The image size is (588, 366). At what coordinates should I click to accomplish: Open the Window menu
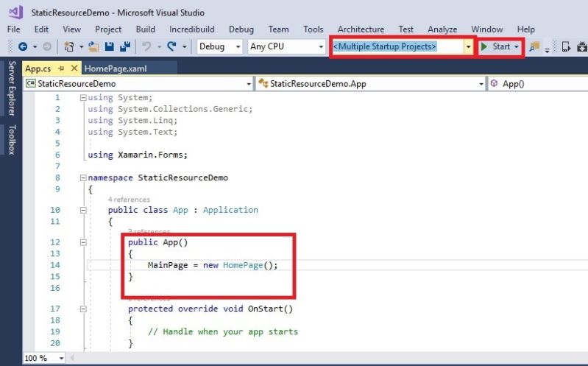(x=486, y=29)
